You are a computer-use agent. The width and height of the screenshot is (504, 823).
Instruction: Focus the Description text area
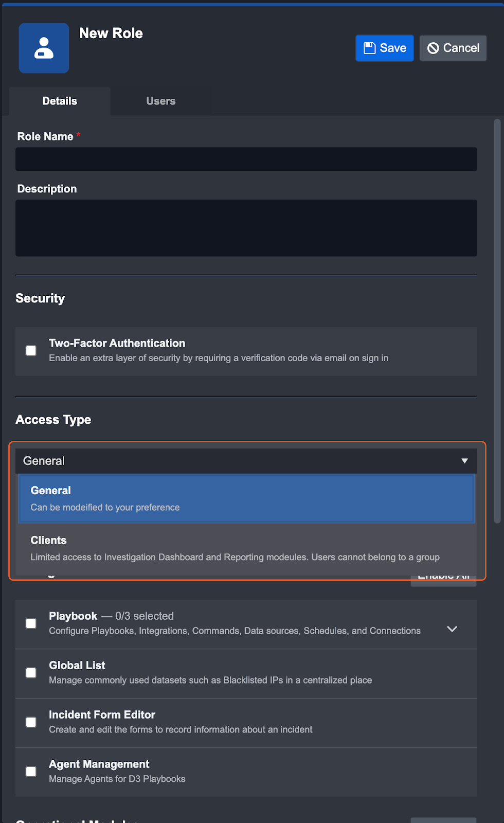point(246,228)
